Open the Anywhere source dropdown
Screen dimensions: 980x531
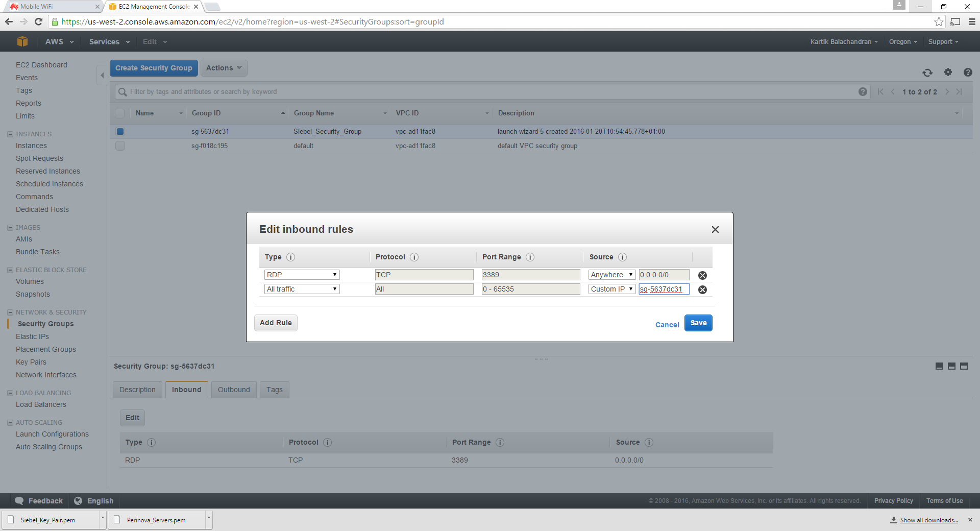click(612, 275)
